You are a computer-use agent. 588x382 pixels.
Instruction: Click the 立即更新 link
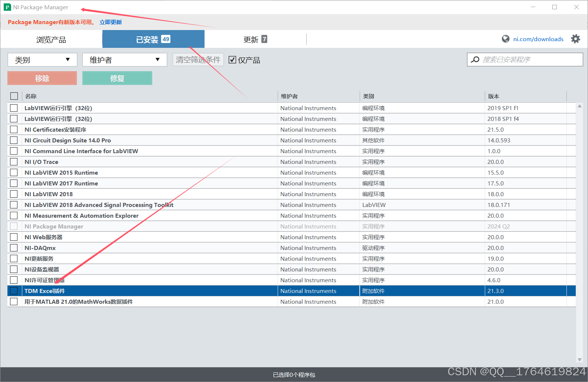(x=111, y=22)
